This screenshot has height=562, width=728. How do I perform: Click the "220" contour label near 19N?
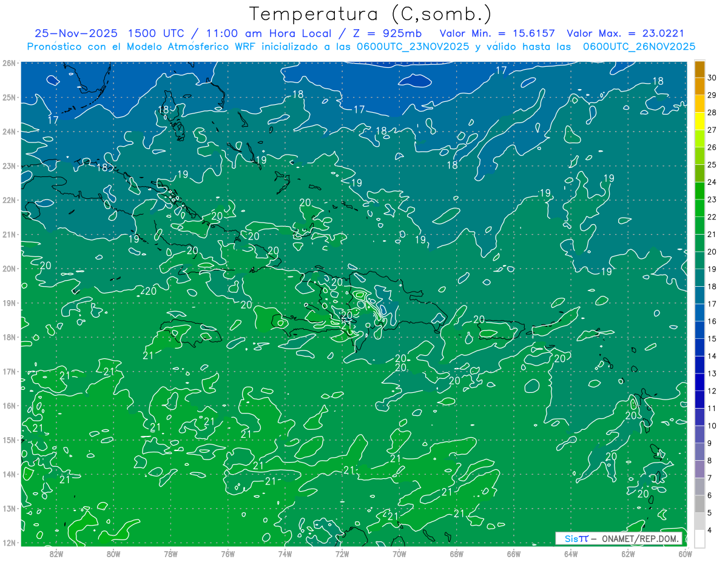(x=149, y=291)
